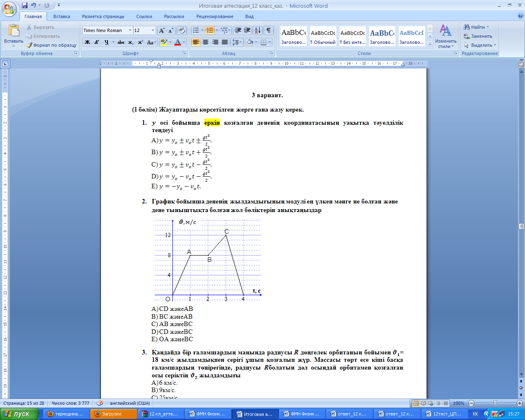Screen dimensions: 525x420
Task: Switch to Разметка страницы tab
Action: (103, 16)
